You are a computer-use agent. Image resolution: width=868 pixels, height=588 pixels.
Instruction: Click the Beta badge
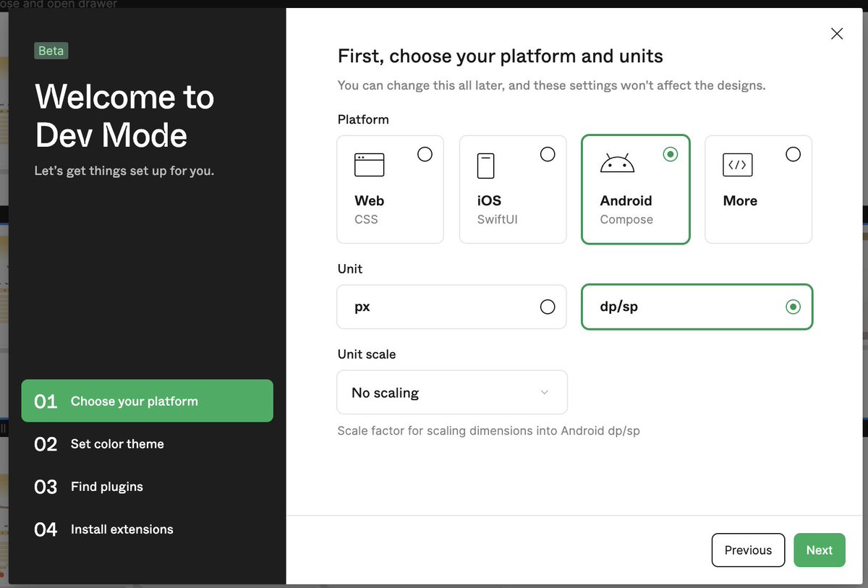[x=51, y=51]
